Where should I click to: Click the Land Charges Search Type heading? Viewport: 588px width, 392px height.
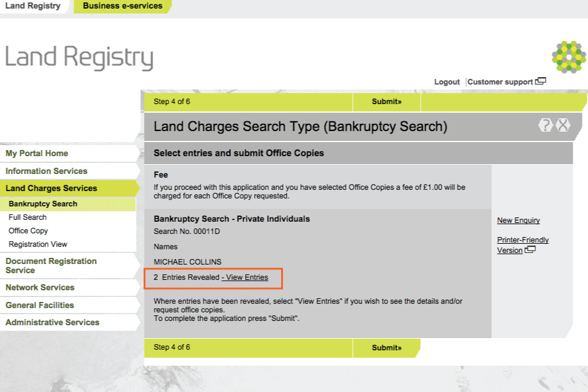point(300,126)
